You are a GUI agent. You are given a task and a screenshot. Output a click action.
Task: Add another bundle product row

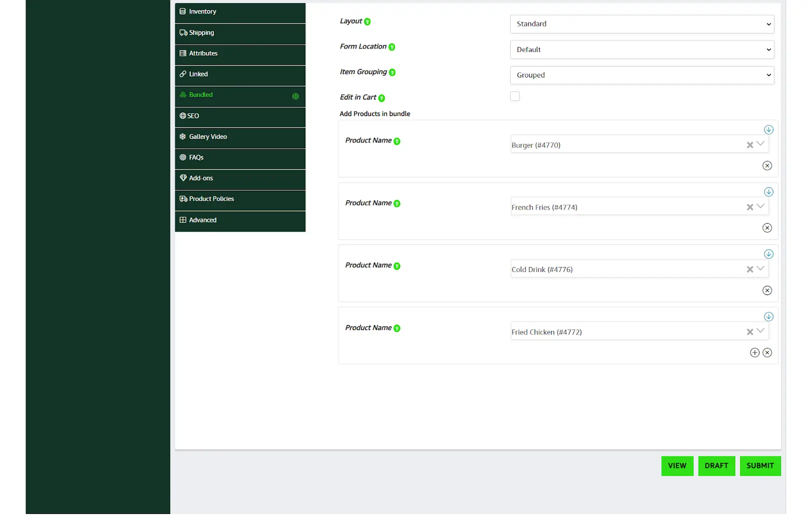click(x=755, y=353)
